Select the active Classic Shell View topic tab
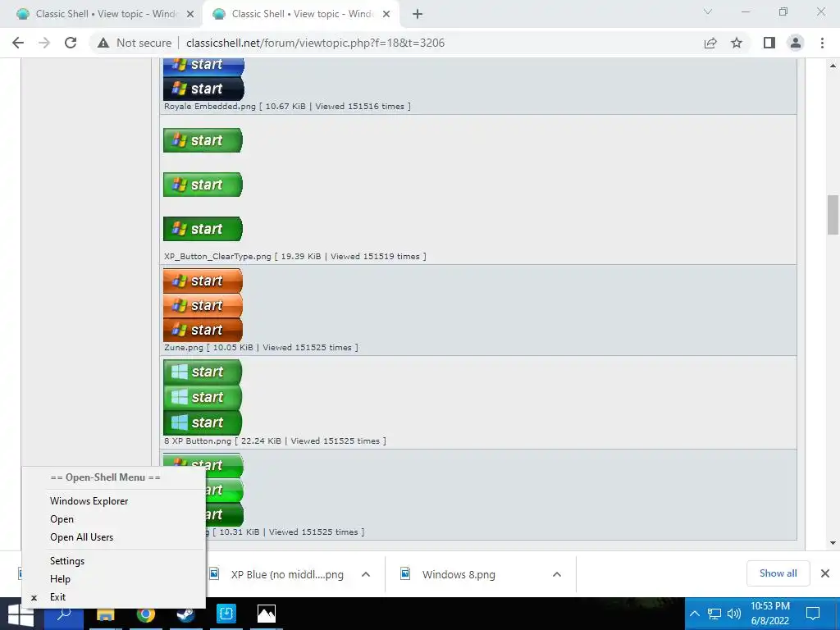This screenshot has width=840, height=630. [302, 15]
